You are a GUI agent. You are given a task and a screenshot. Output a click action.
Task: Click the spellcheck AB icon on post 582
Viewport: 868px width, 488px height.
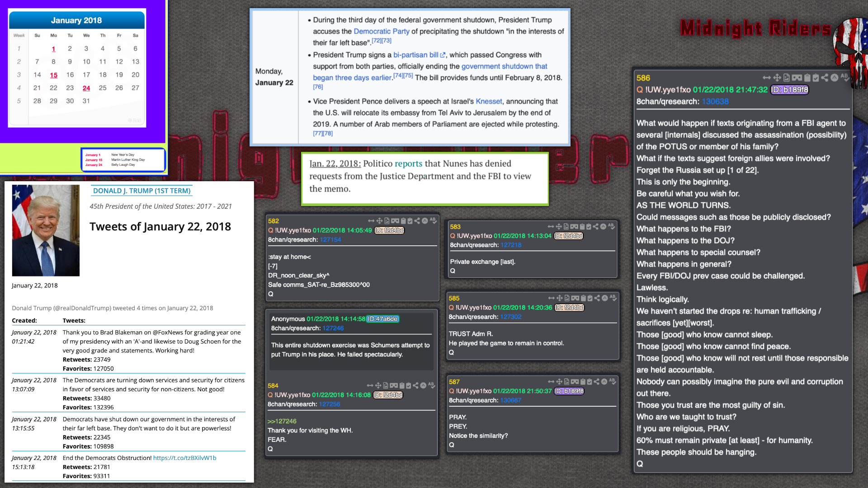click(x=433, y=221)
